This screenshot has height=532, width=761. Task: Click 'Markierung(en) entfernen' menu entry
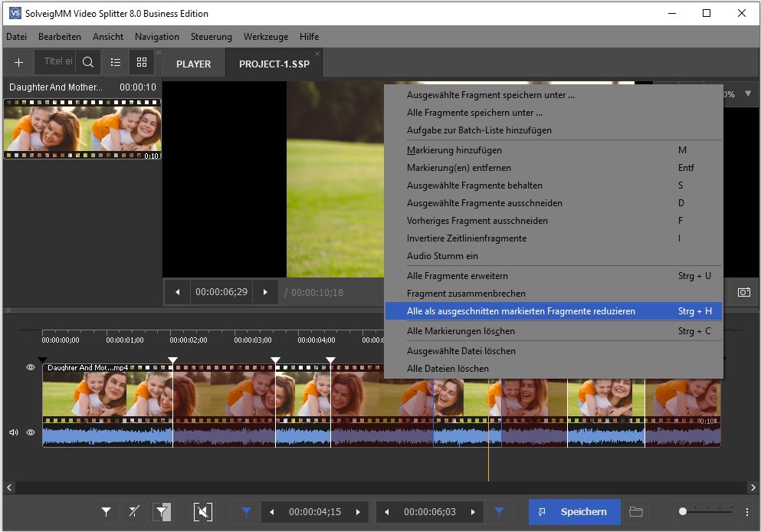click(553, 168)
